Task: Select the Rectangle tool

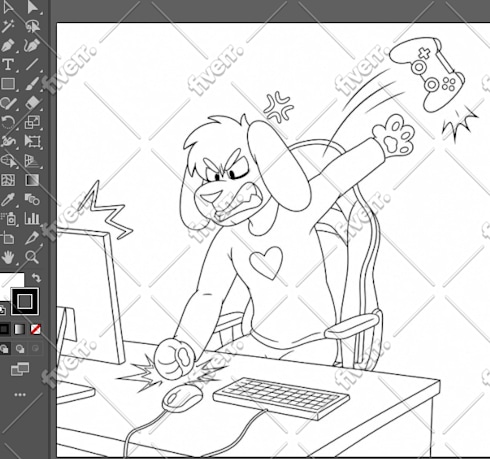Action: click(8, 84)
